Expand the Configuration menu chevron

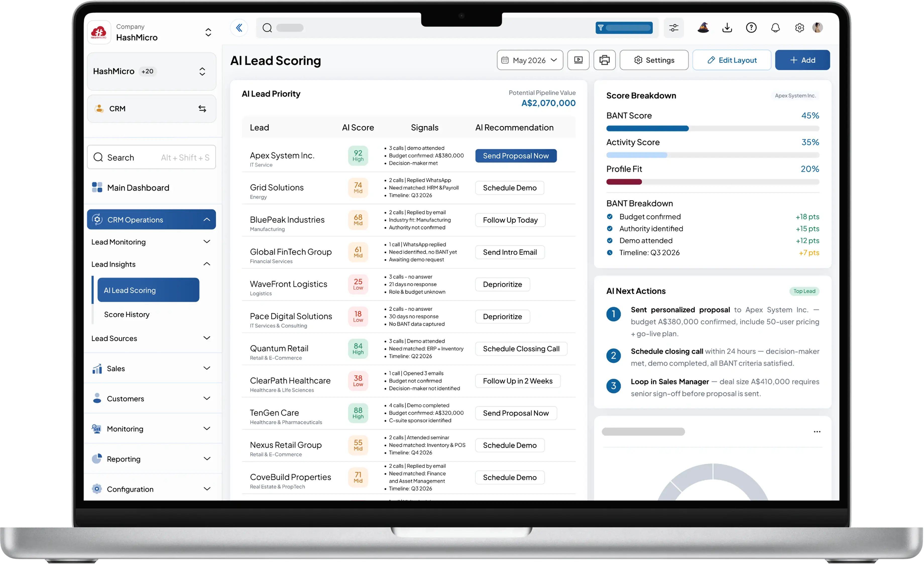click(207, 489)
